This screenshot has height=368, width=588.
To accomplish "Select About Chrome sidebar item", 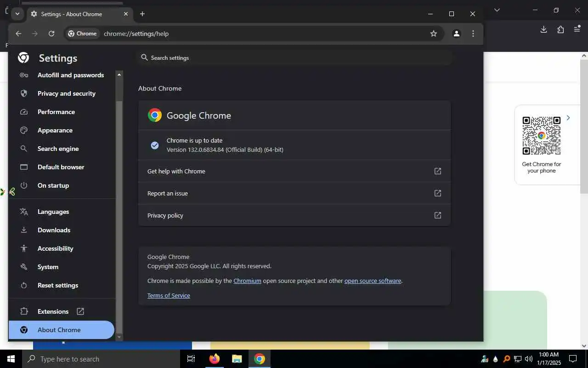I will [x=61, y=330].
